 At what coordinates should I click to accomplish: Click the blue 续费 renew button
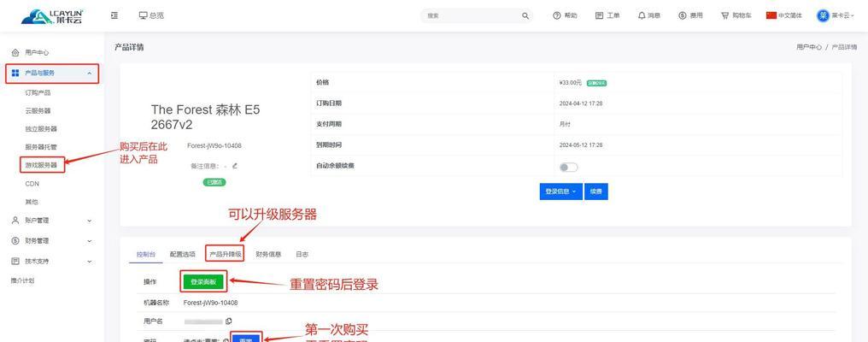[x=596, y=192]
